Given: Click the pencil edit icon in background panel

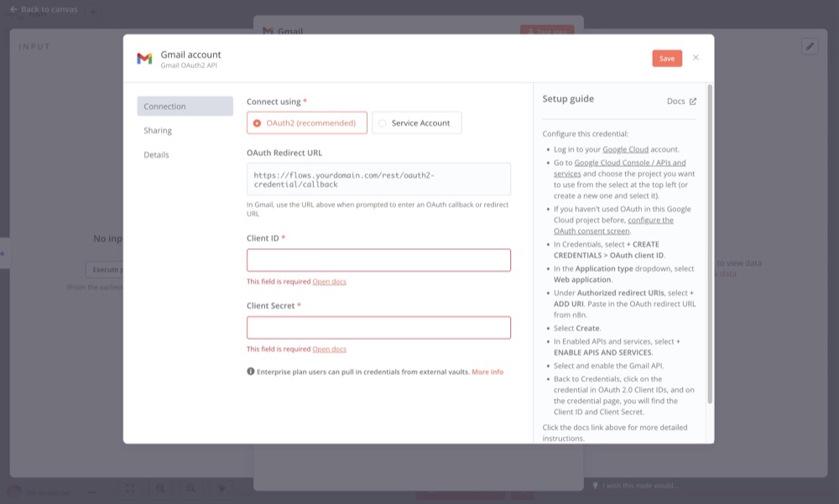Looking at the screenshot, I should [x=810, y=47].
